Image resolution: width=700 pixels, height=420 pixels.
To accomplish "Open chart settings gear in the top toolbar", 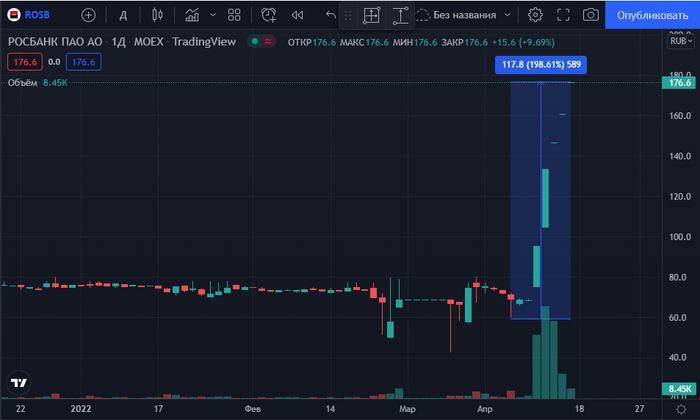I will coord(535,15).
